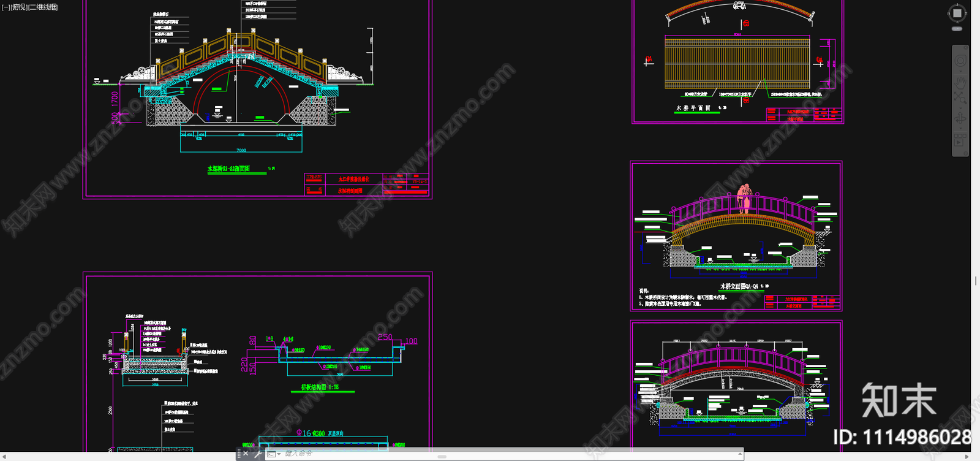Expand the orbit tool options arrow

960,128
